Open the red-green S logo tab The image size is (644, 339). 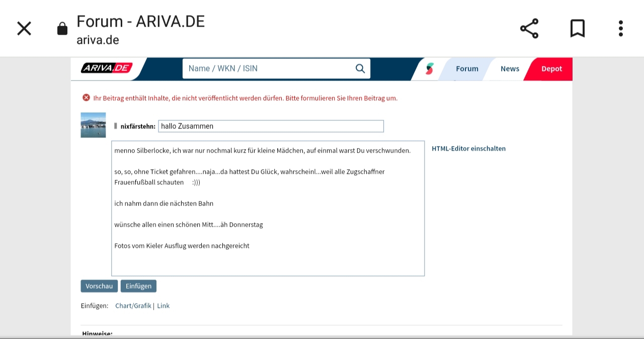(429, 69)
